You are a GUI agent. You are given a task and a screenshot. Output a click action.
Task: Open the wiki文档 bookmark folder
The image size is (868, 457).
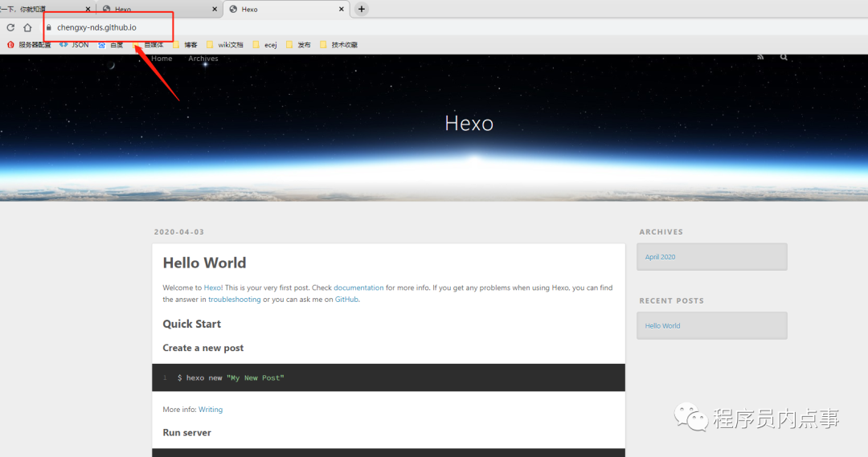pyautogui.click(x=225, y=45)
